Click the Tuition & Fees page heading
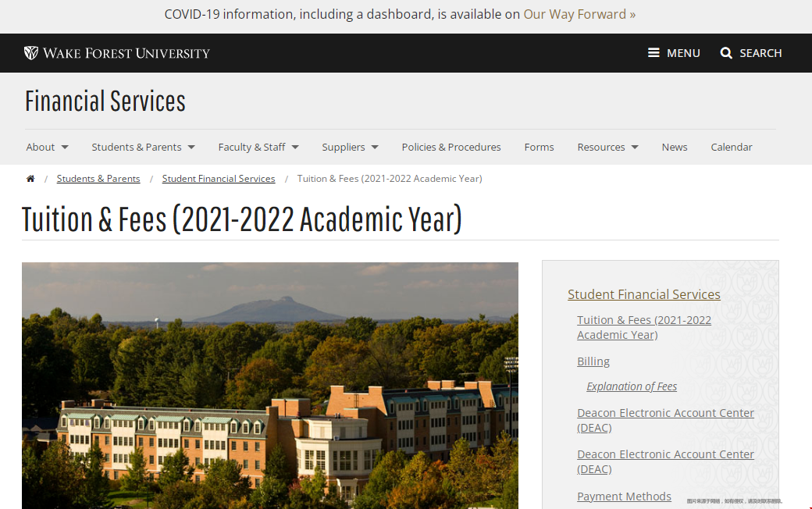 coord(241,219)
